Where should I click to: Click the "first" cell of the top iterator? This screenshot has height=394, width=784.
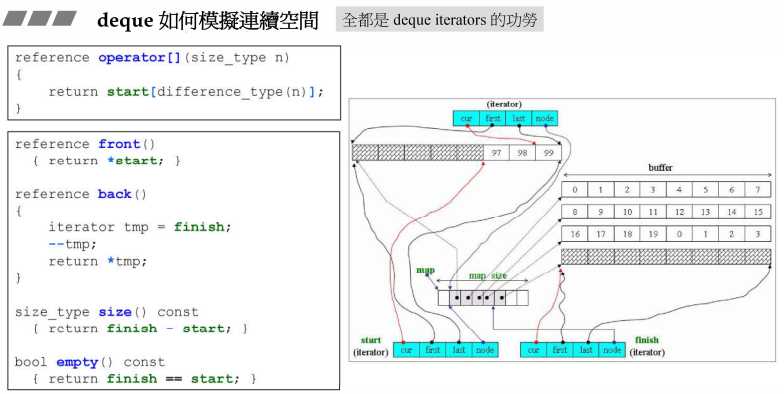[492, 118]
